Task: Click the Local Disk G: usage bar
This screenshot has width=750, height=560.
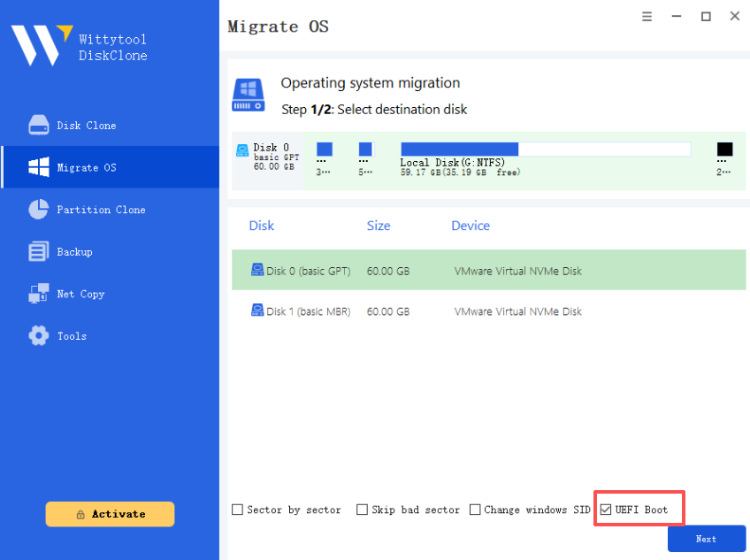Action: pos(545,150)
